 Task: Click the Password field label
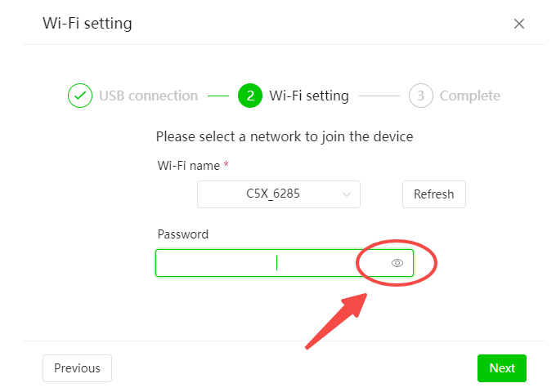[x=183, y=234]
